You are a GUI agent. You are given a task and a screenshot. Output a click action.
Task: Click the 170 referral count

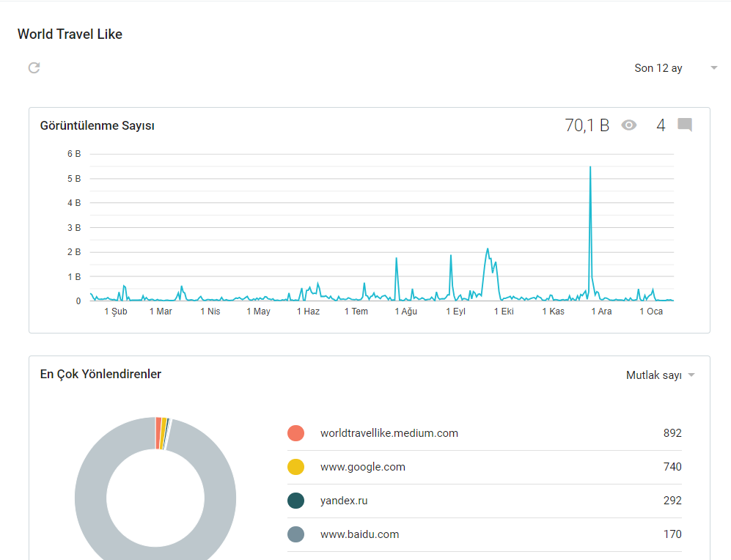point(672,534)
